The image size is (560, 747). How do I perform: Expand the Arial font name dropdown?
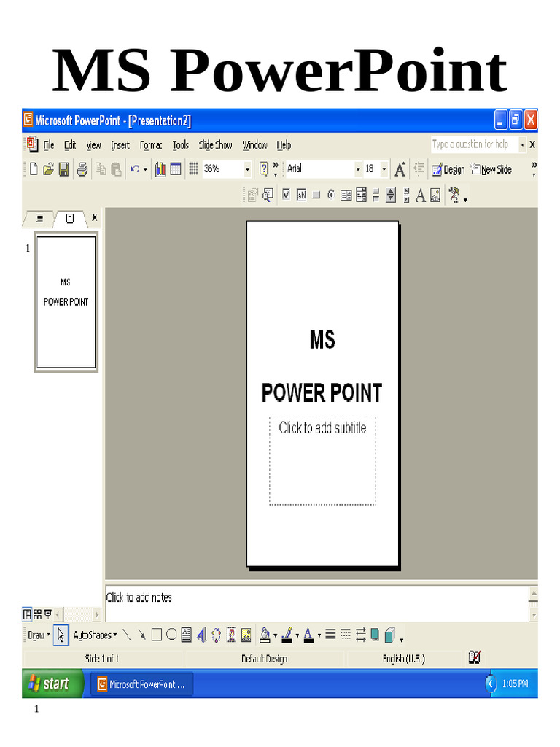(x=358, y=169)
